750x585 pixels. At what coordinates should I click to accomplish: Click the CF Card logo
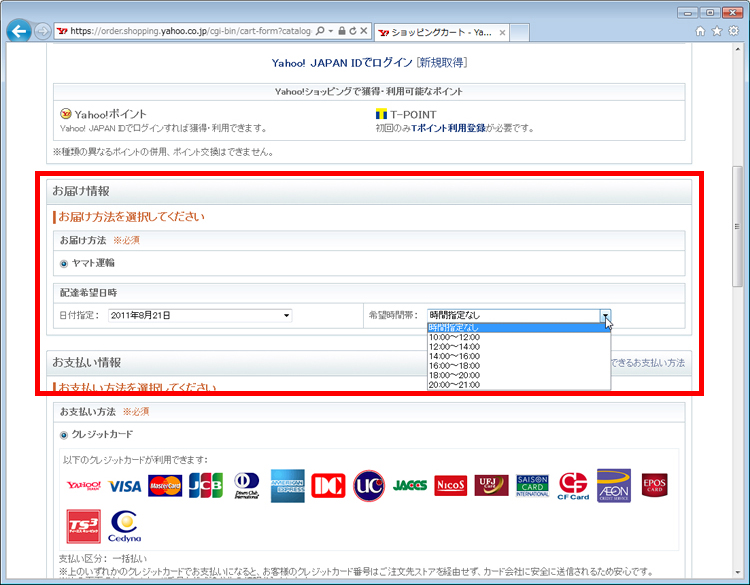tap(573, 486)
